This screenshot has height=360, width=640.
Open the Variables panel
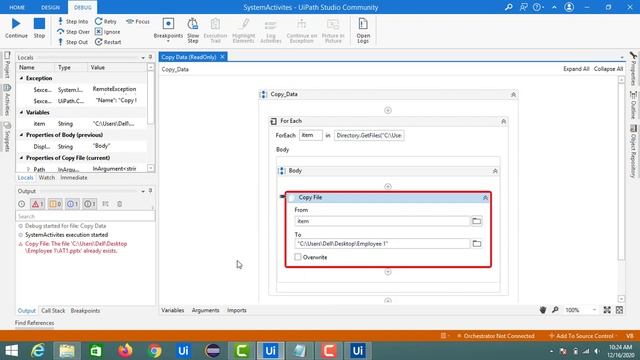coord(173,310)
